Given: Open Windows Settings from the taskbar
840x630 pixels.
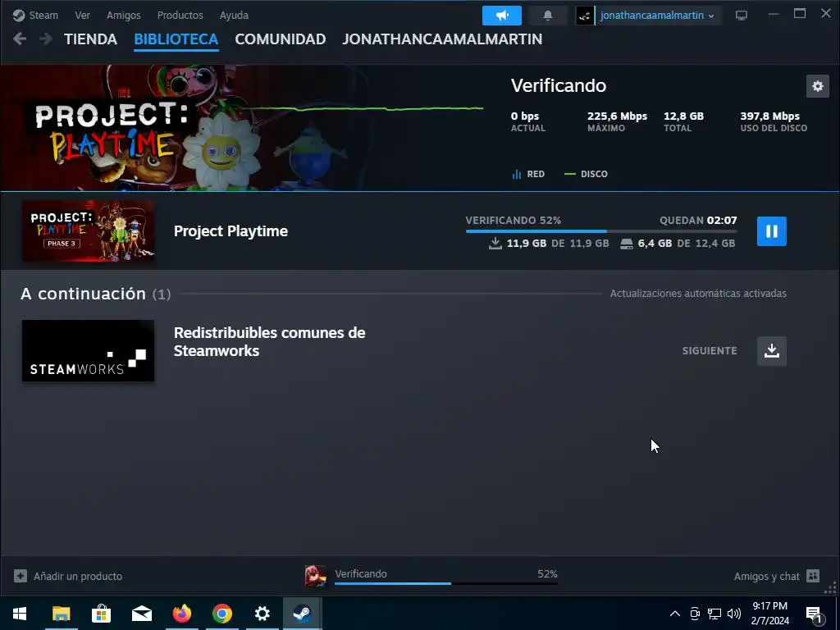Looking at the screenshot, I should (x=262, y=614).
